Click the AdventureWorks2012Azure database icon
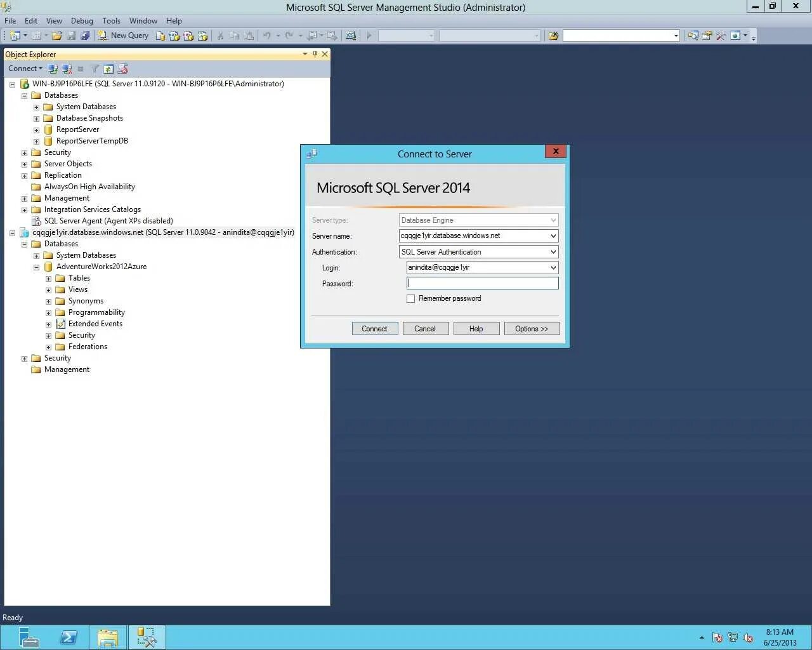 [x=48, y=267]
